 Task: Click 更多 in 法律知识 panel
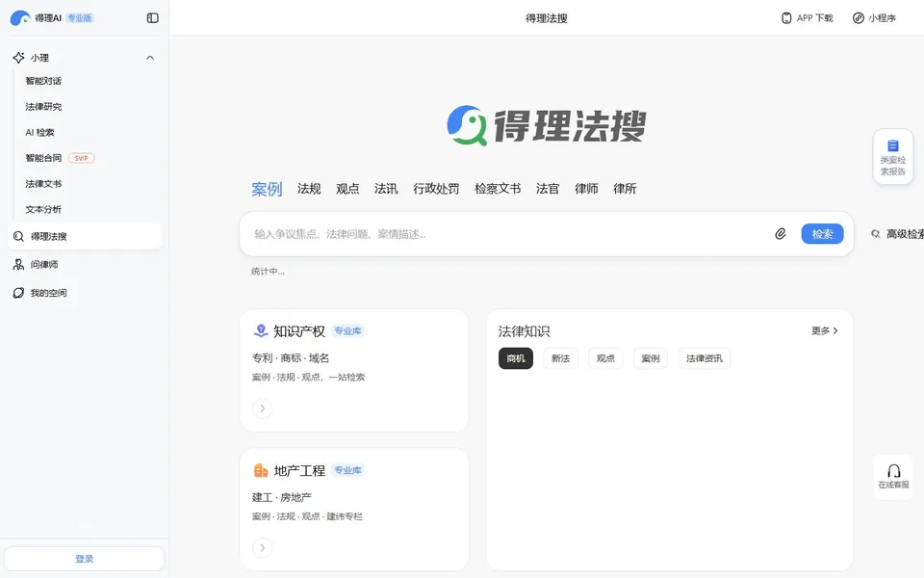click(825, 330)
